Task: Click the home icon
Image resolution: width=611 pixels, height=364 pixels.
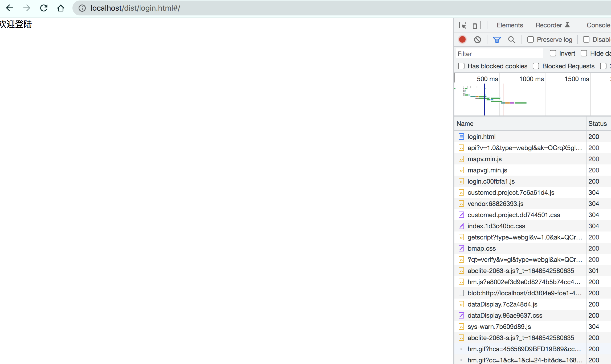Action: coord(61,8)
